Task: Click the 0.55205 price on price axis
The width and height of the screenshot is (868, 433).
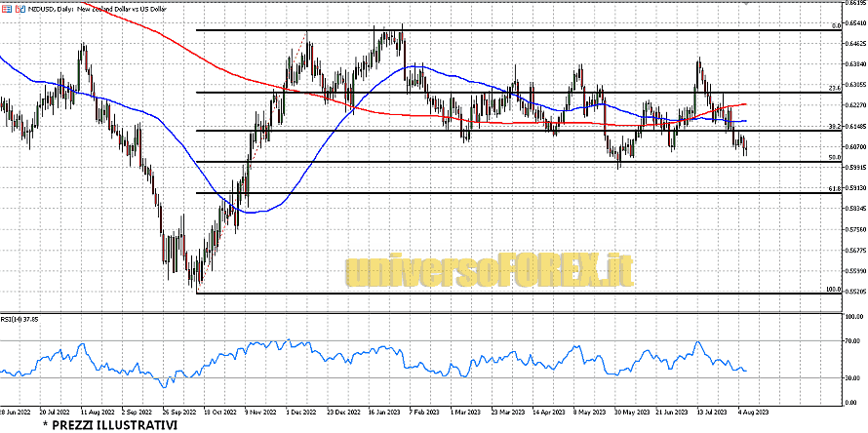Action: point(856,292)
